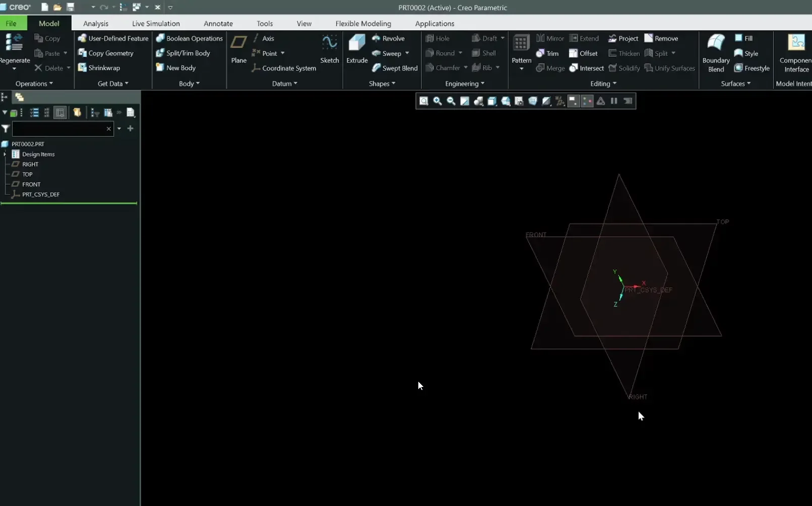Click the Save icon in quick access toolbar
The image size is (812, 506).
71,7
